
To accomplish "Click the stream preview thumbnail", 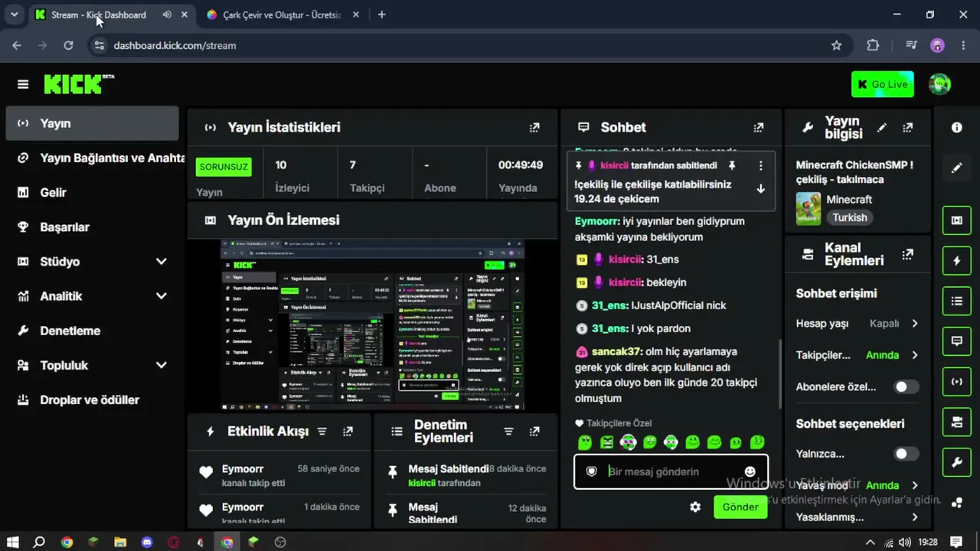I will [x=373, y=325].
